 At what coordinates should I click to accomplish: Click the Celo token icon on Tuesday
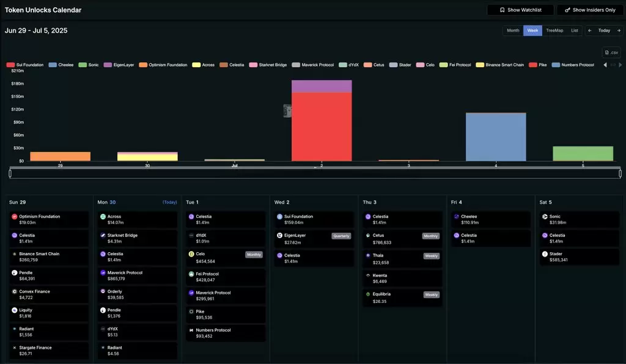point(191,254)
